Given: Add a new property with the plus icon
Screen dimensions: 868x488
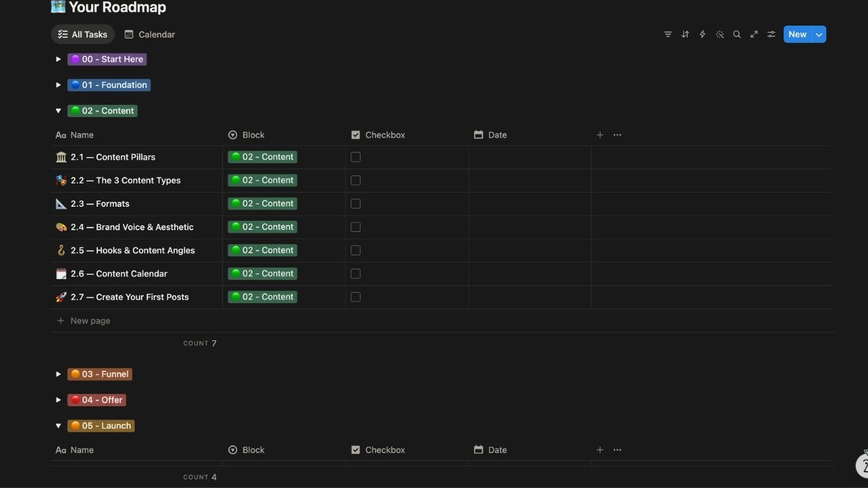Looking at the screenshot, I should (599, 134).
